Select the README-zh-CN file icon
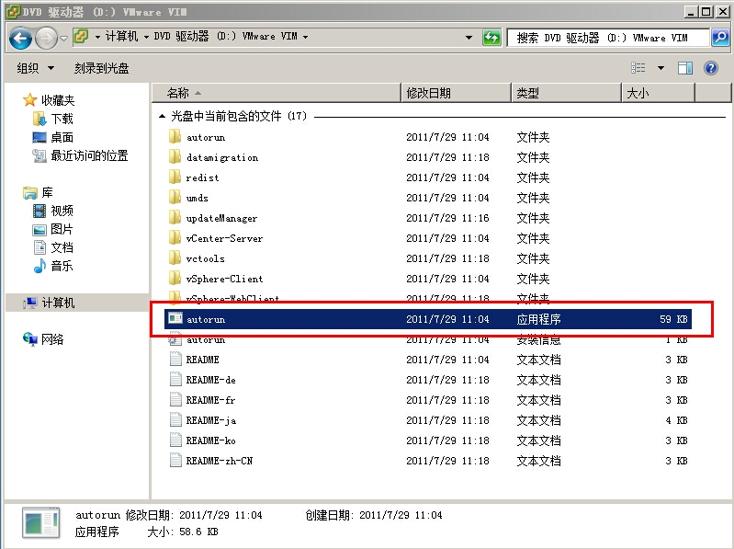 175,460
